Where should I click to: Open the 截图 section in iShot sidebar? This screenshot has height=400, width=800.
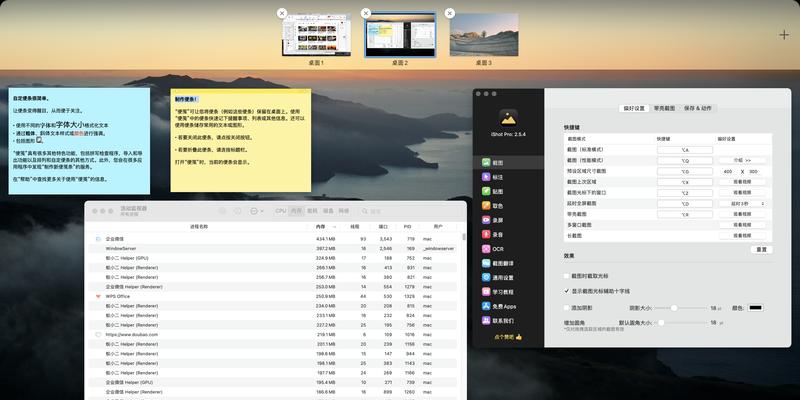tap(508, 163)
